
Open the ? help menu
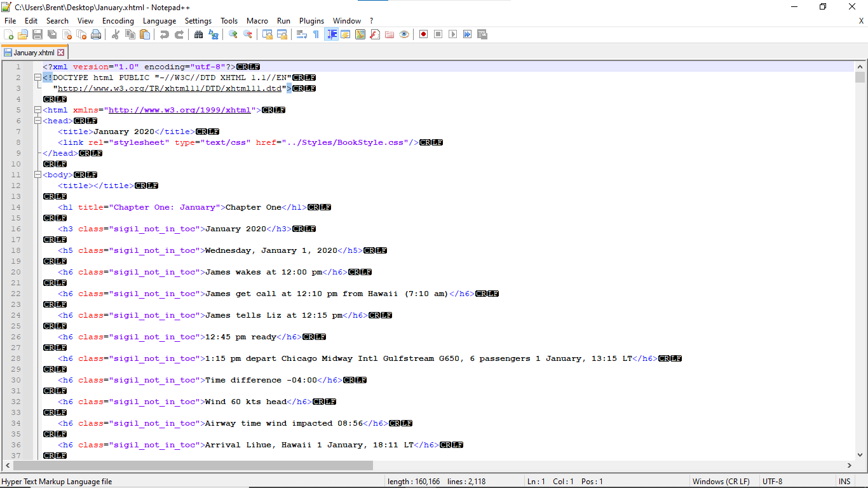click(x=372, y=21)
